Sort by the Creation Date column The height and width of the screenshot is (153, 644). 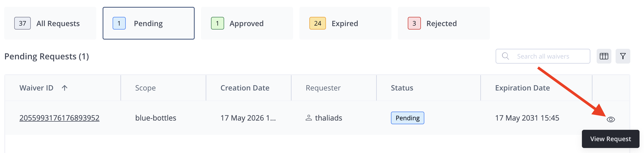coord(245,88)
